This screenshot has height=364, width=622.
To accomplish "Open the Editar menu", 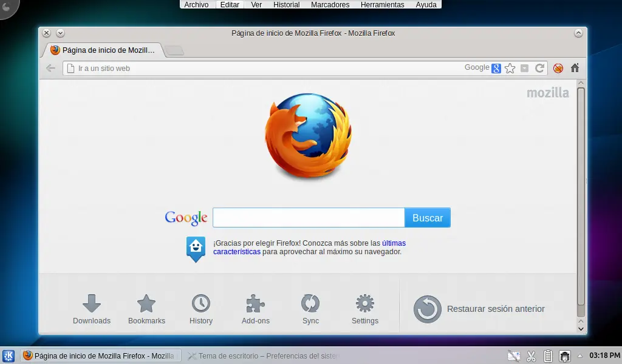I will click(x=230, y=5).
